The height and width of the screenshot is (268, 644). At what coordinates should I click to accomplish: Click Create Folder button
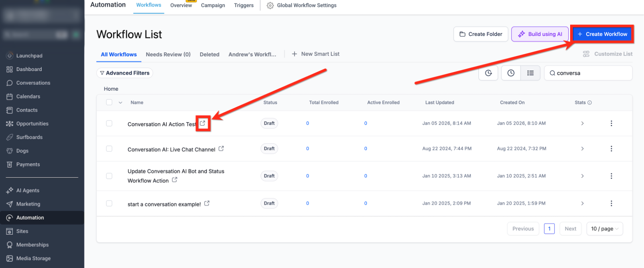481,34
